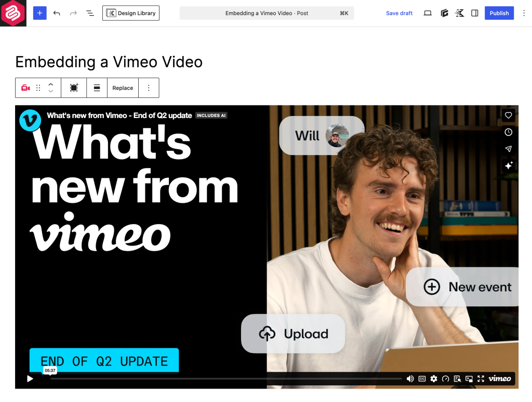Enable picture-in-picture mode
Image resolution: width=532 pixels, height=402 pixels.
pyautogui.click(x=469, y=379)
